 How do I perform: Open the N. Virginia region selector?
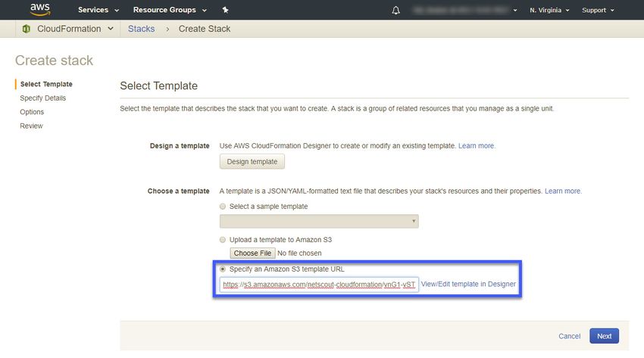tap(549, 11)
